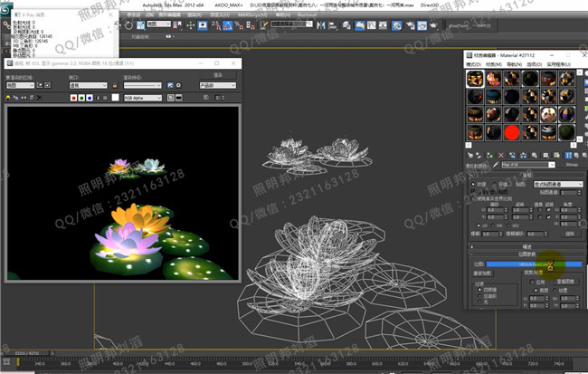The height and width of the screenshot is (374, 588).
Task: Toggle the blue channel in frame window
Action: pyautogui.click(x=90, y=98)
